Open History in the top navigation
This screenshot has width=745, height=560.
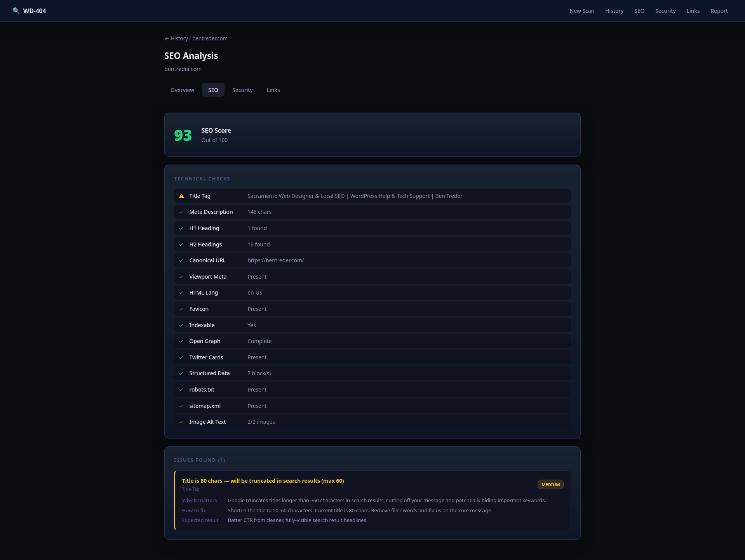pos(614,11)
